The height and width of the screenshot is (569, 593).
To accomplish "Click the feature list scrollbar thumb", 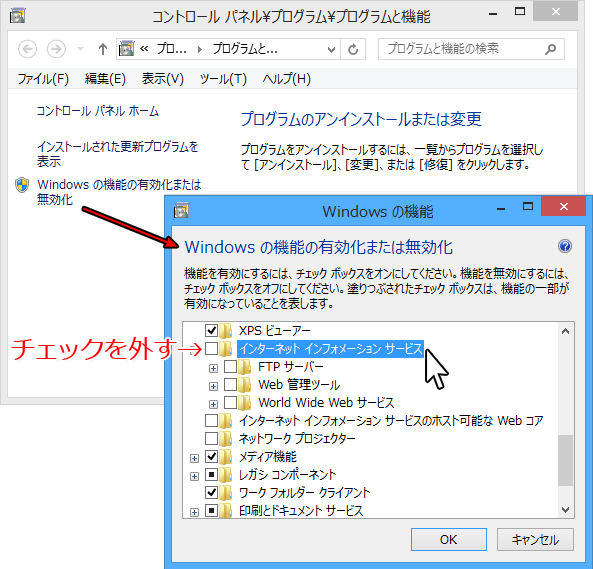I will tap(565, 460).
